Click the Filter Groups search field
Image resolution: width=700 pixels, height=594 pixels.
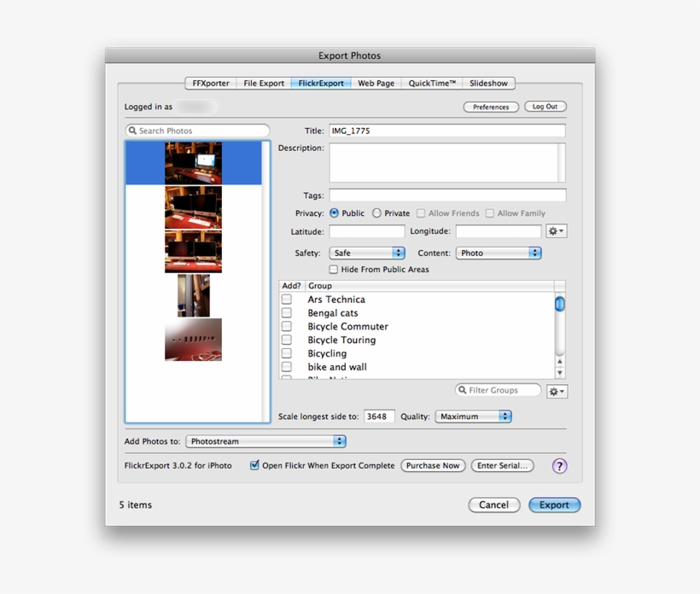click(x=499, y=390)
